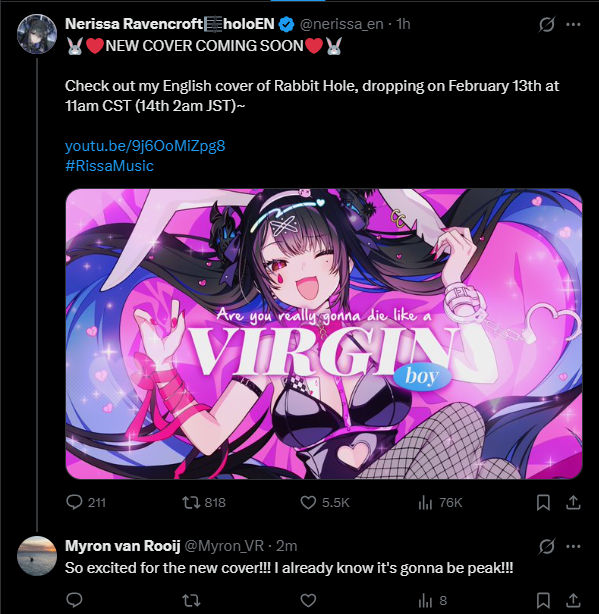Open the #RissaMusic hashtag
Image resolution: width=599 pixels, height=614 pixels.
[x=109, y=166]
